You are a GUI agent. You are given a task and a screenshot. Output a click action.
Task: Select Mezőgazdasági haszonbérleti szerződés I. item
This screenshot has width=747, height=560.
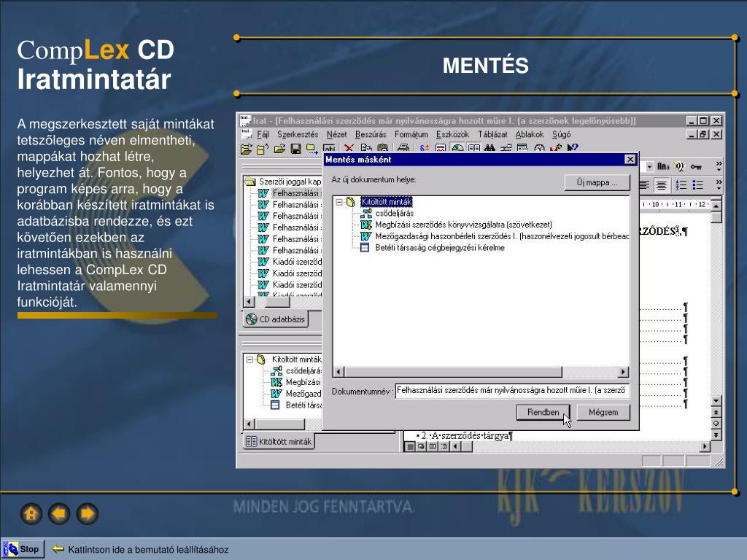502,236
